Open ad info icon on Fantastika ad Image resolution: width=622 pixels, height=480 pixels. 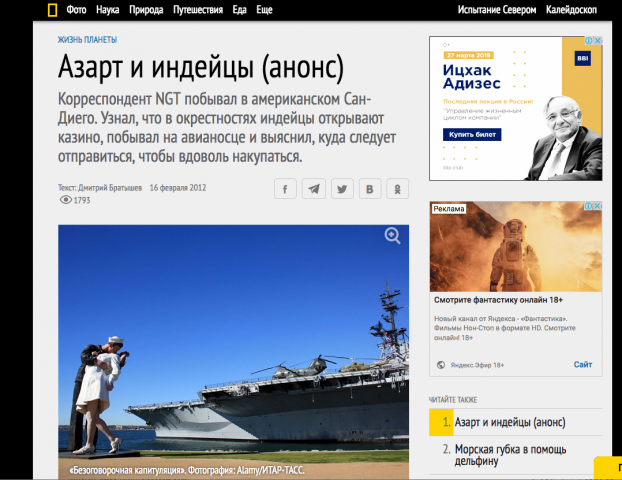589,205
